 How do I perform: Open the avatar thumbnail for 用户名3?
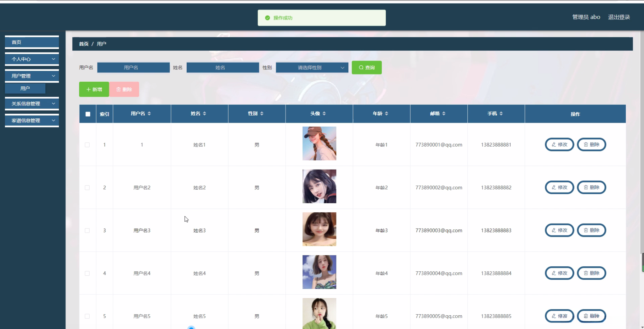coord(319,229)
